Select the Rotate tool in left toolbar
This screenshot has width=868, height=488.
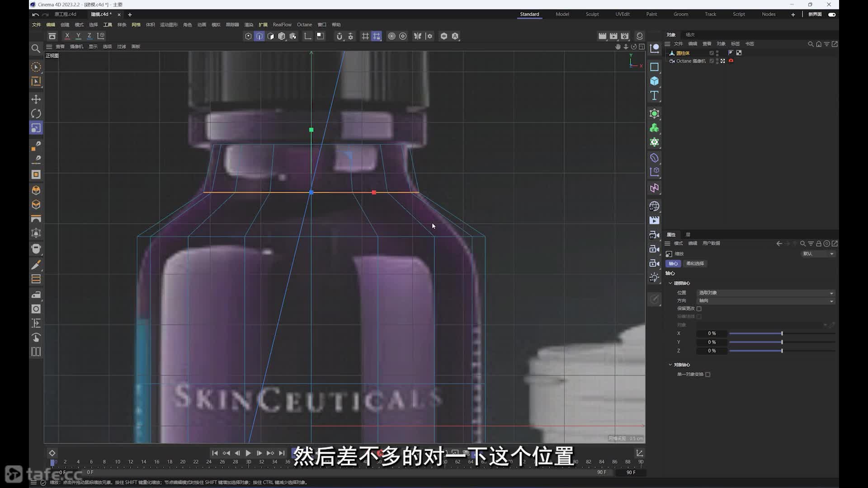coord(36,113)
